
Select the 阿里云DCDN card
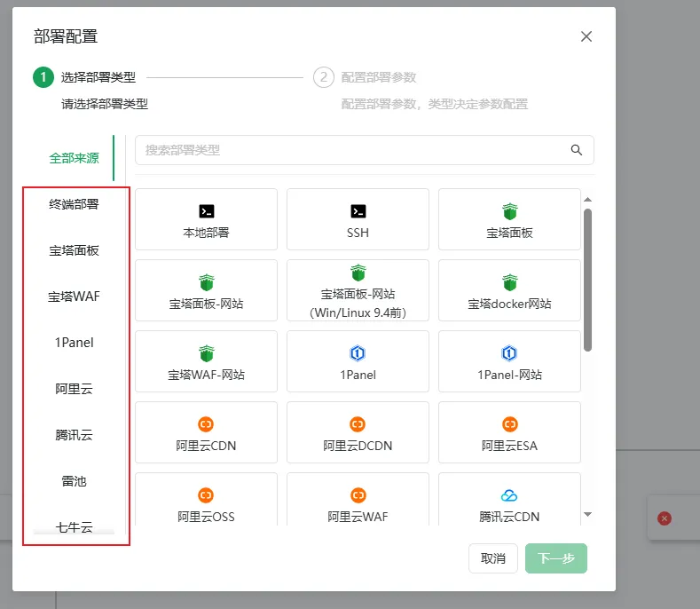[x=358, y=432]
